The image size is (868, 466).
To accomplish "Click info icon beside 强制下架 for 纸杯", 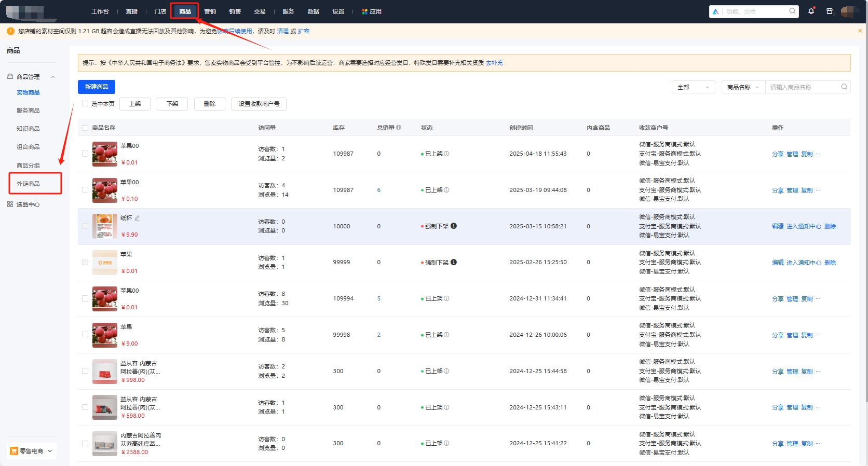I will tap(454, 226).
